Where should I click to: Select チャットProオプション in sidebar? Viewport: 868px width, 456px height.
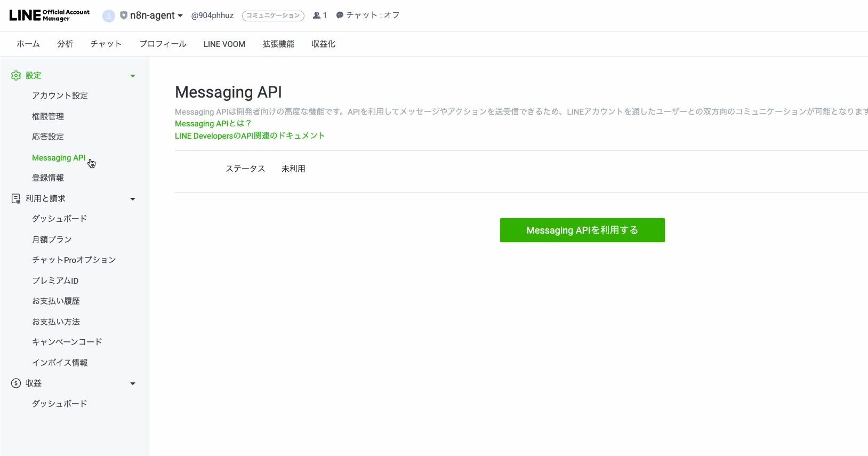(74, 260)
